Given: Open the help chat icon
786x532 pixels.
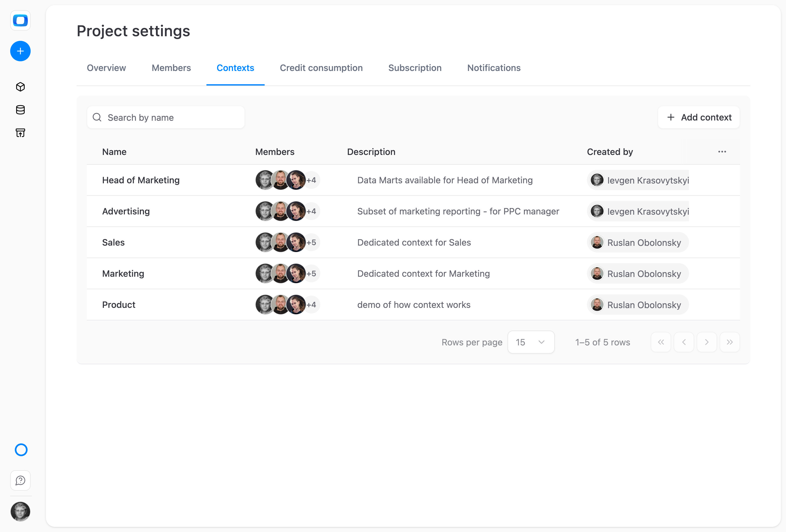Looking at the screenshot, I should click(x=20, y=480).
